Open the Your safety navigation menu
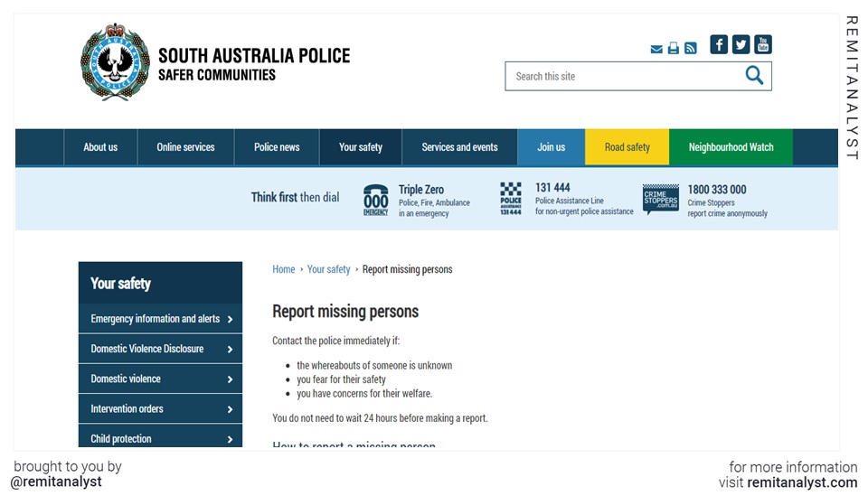Viewport: 868px width, 496px height. 361,147
